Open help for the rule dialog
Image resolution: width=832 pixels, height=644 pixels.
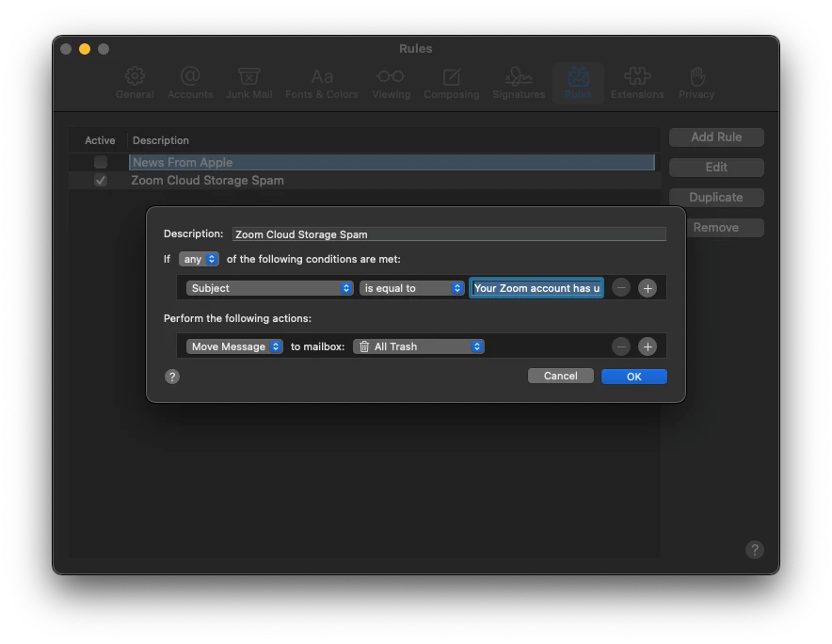click(x=172, y=377)
